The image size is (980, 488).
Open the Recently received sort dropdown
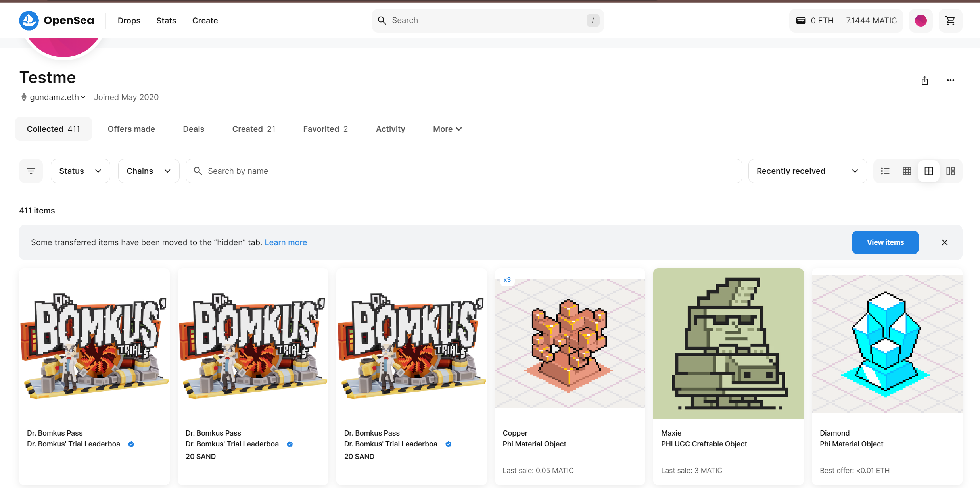click(x=807, y=171)
